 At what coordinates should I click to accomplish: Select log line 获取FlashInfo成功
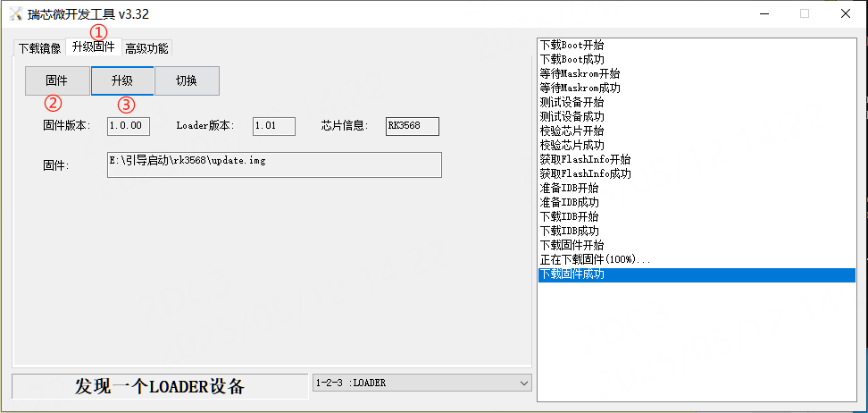pyautogui.click(x=697, y=174)
